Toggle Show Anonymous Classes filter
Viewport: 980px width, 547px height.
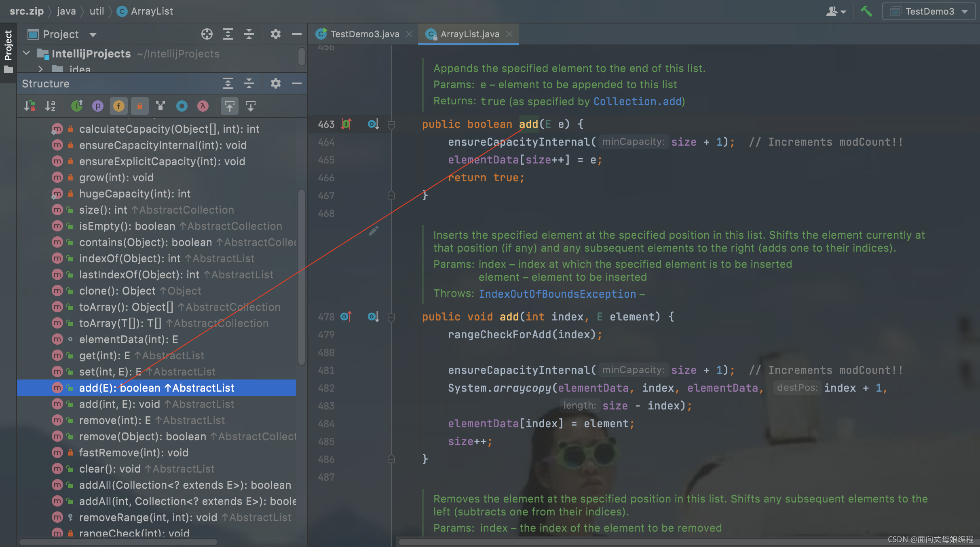[x=182, y=106]
